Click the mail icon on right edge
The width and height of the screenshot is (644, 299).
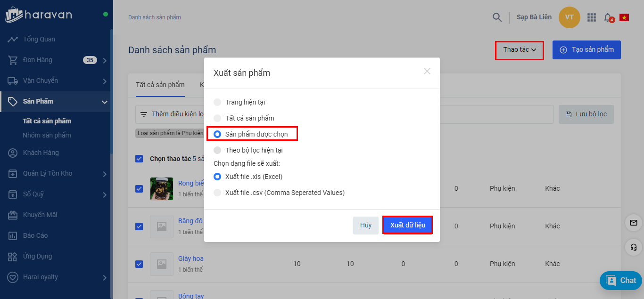(x=634, y=223)
